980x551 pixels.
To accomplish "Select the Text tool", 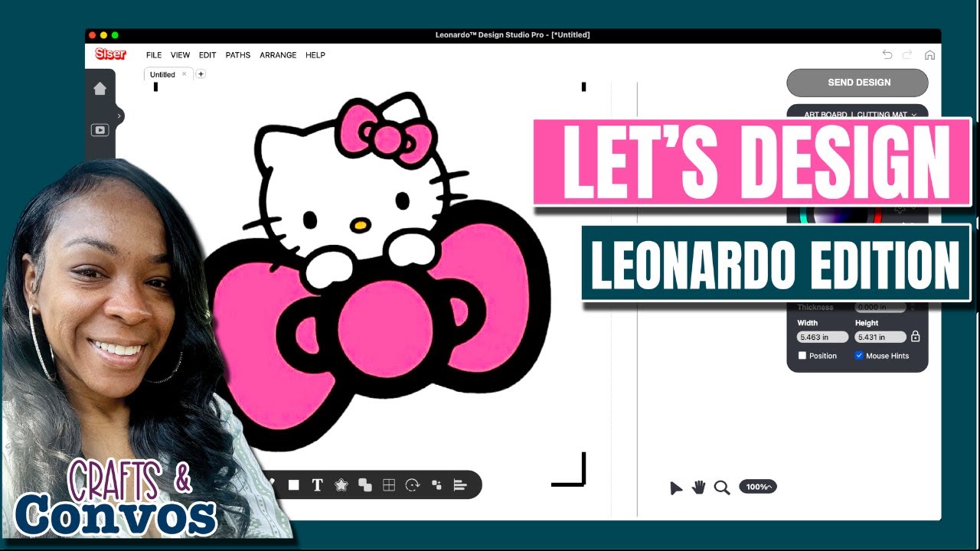I will pos(317,484).
